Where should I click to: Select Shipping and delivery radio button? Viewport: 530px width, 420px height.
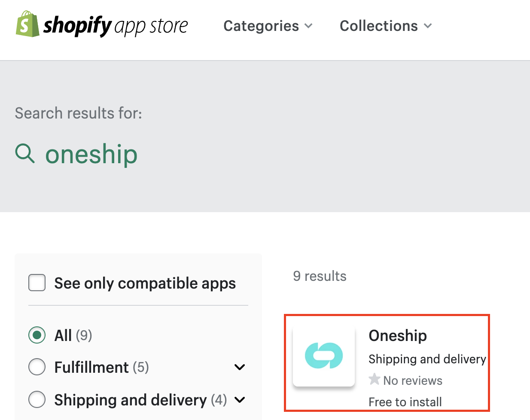pos(37,399)
